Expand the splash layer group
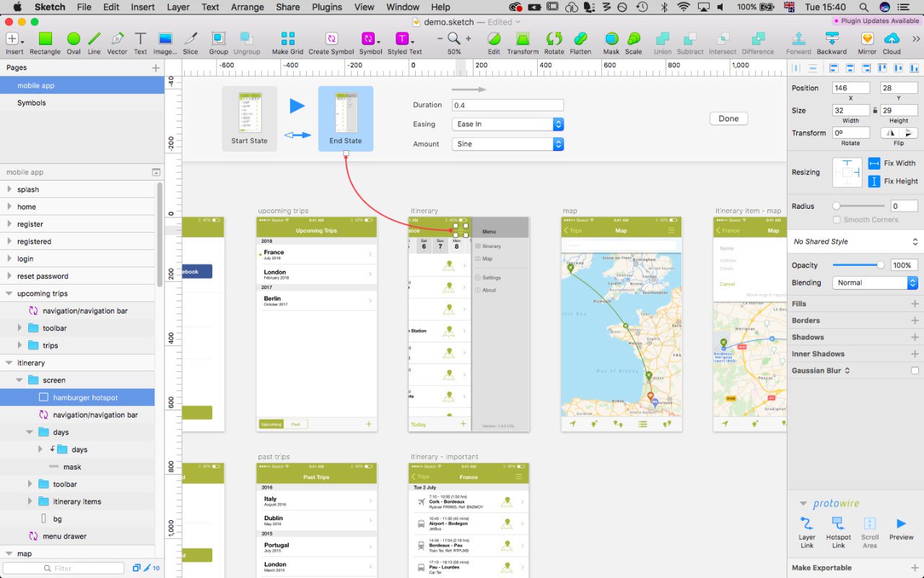 tap(9, 189)
